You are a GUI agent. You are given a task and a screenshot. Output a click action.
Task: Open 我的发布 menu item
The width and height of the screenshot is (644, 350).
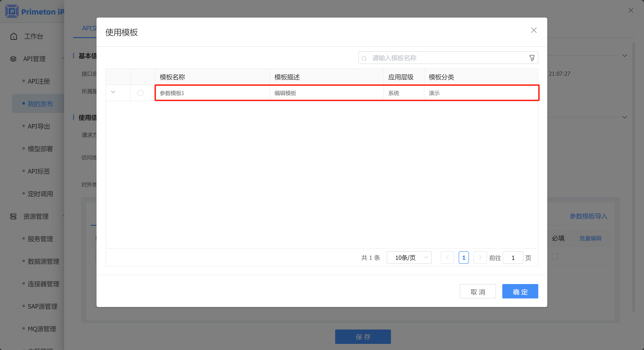point(40,104)
